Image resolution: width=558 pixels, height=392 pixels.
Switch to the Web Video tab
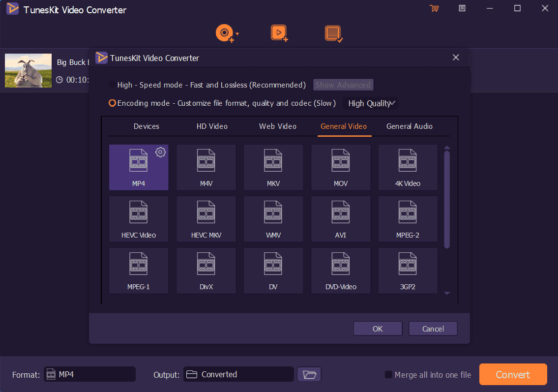tap(278, 126)
